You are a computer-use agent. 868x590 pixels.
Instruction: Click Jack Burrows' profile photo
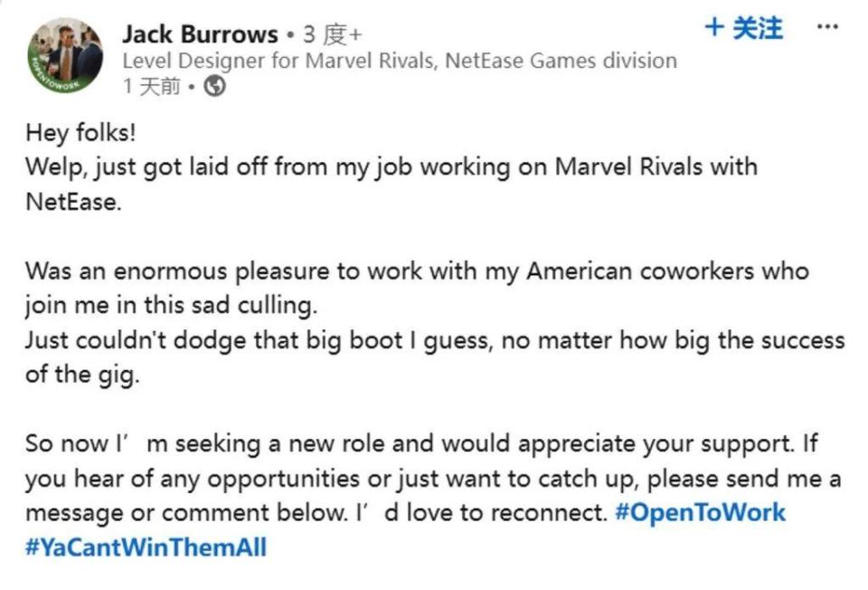(x=66, y=56)
